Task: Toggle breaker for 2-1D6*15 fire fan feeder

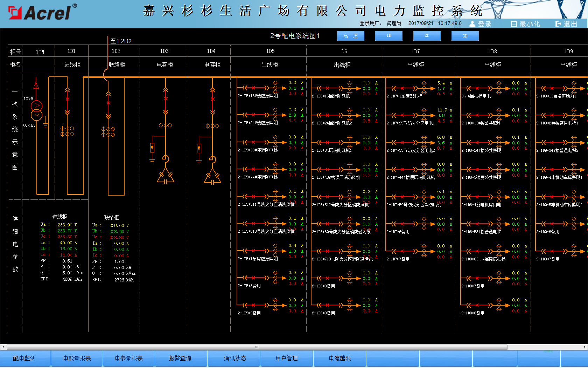Action: [328, 88]
